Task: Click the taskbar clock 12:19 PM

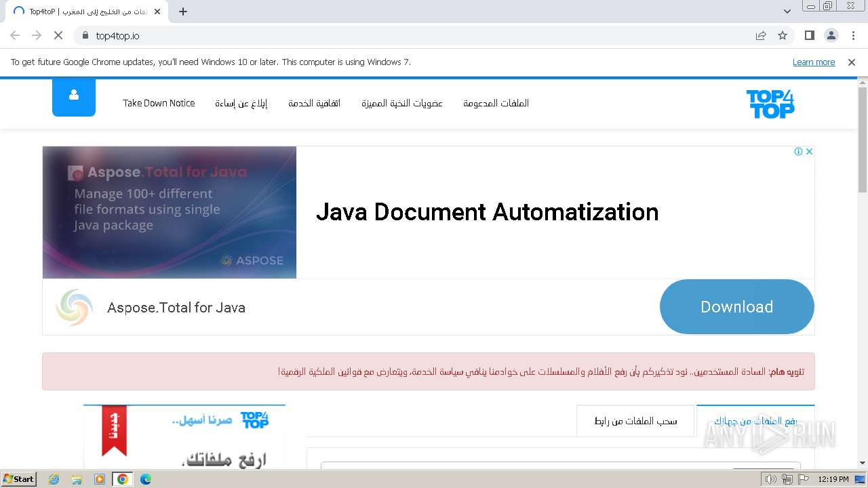Action: [833, 479]
